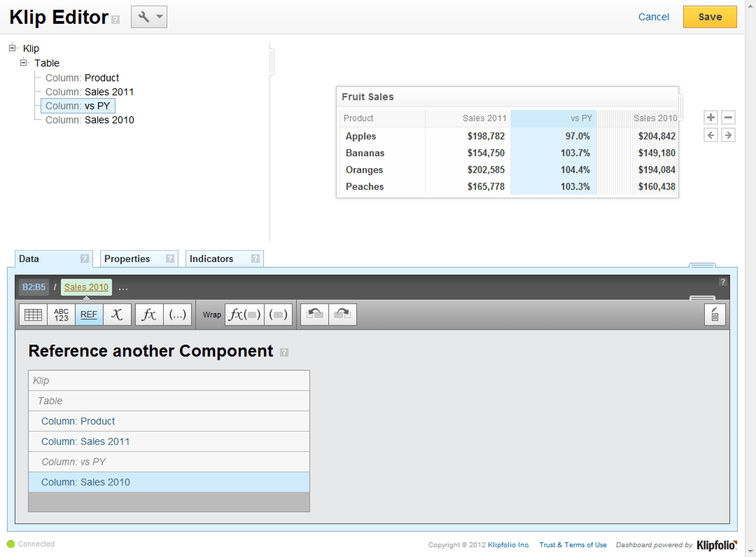Click the Fruit Sales klip title
This screenshot has width=756, height=557.
tap(367, 97)
